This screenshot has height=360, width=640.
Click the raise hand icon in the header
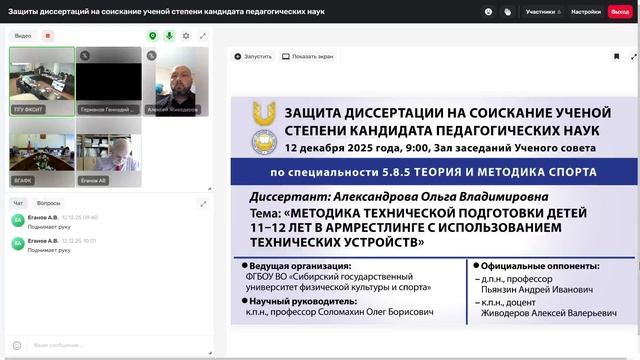tap(507, 12)
